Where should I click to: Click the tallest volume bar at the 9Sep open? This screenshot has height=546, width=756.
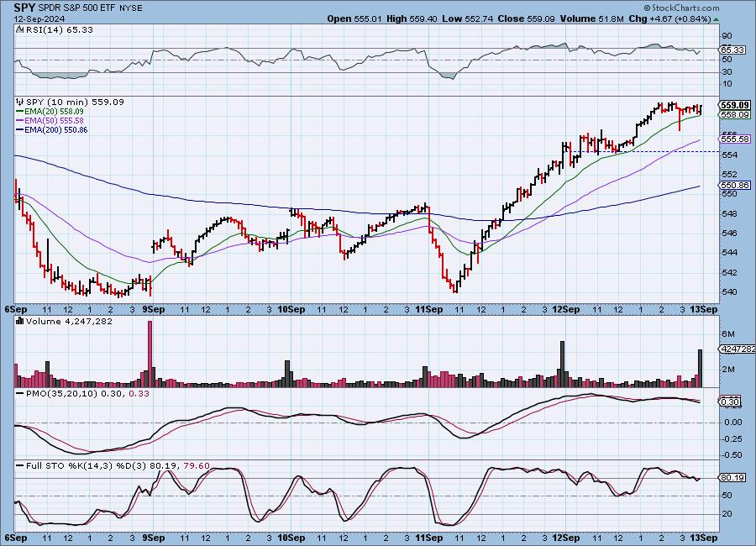150,354
